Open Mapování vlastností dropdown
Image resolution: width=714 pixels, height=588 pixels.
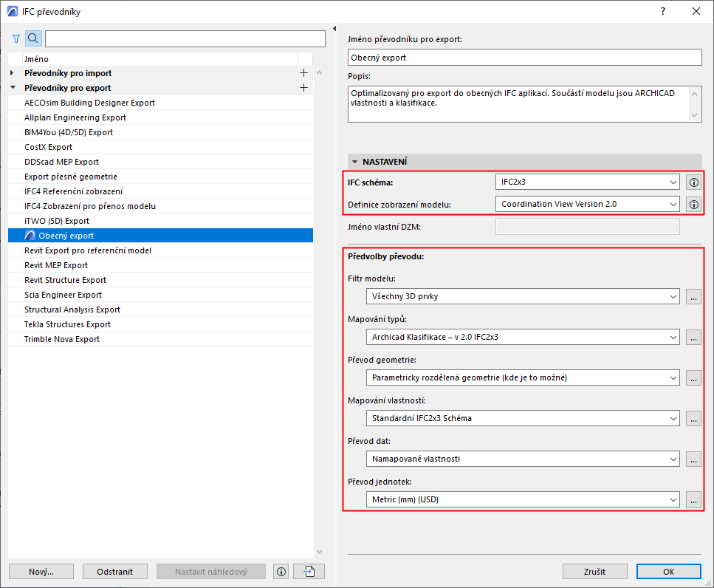(523, 418)
